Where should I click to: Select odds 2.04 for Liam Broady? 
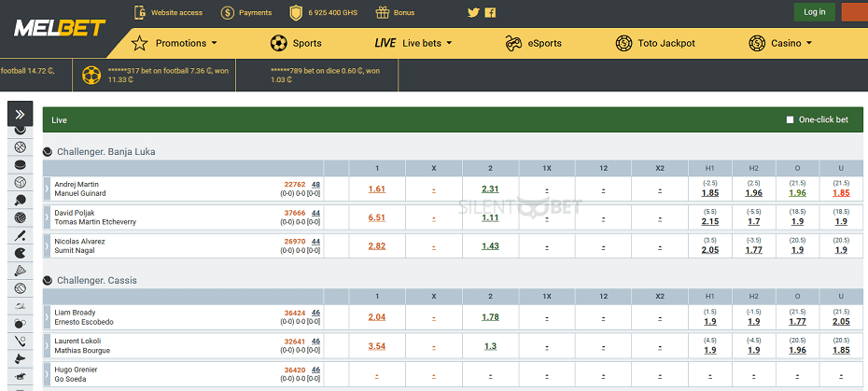tap(376, 317)
